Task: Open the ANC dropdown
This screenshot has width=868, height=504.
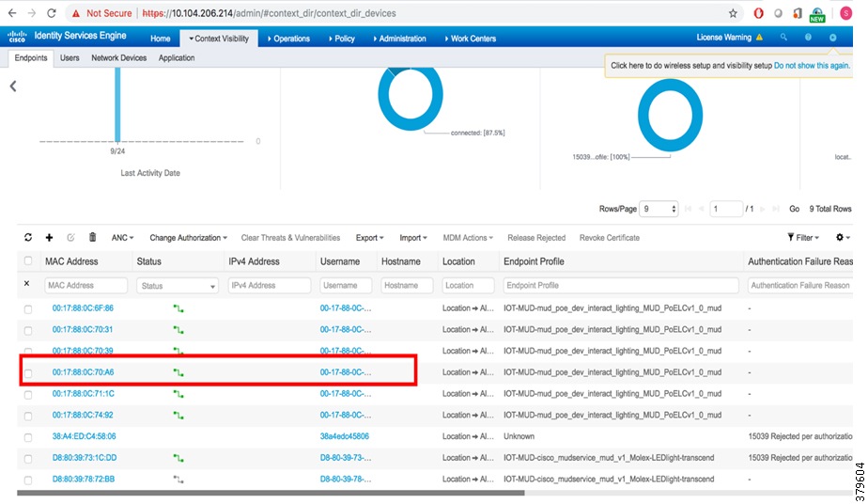Action: point(122,238)
